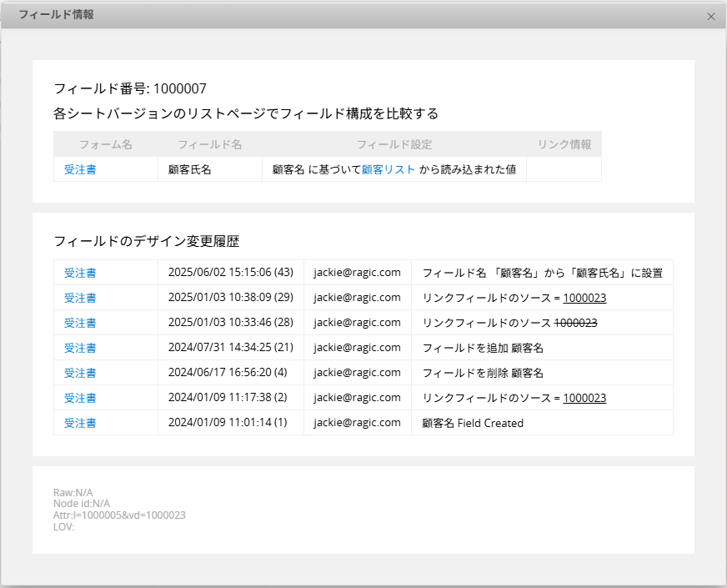Click the フィールド設定 column header
This screenshot has height=588, width=727.
click(x=394, y=144)
